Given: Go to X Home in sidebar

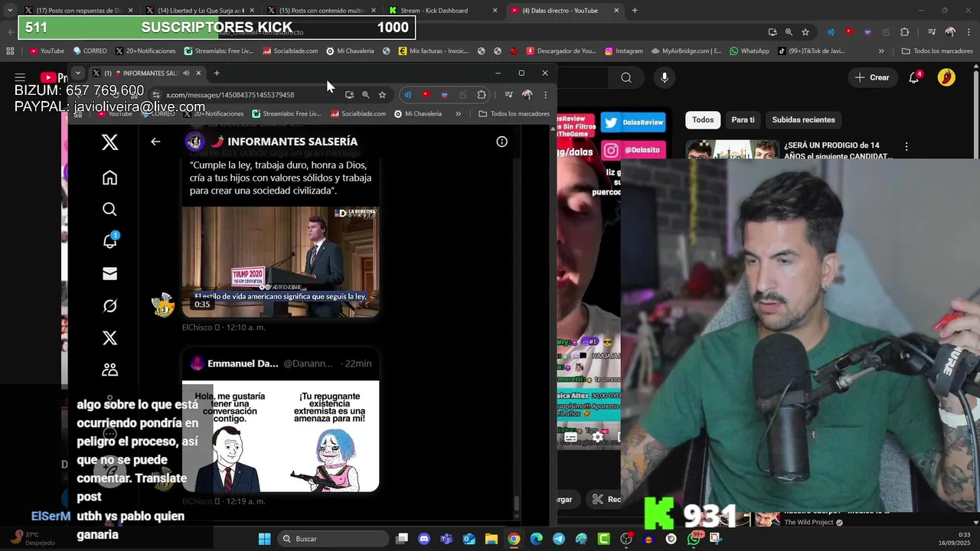Looking at the screenshot, I should tap(109, 178).
